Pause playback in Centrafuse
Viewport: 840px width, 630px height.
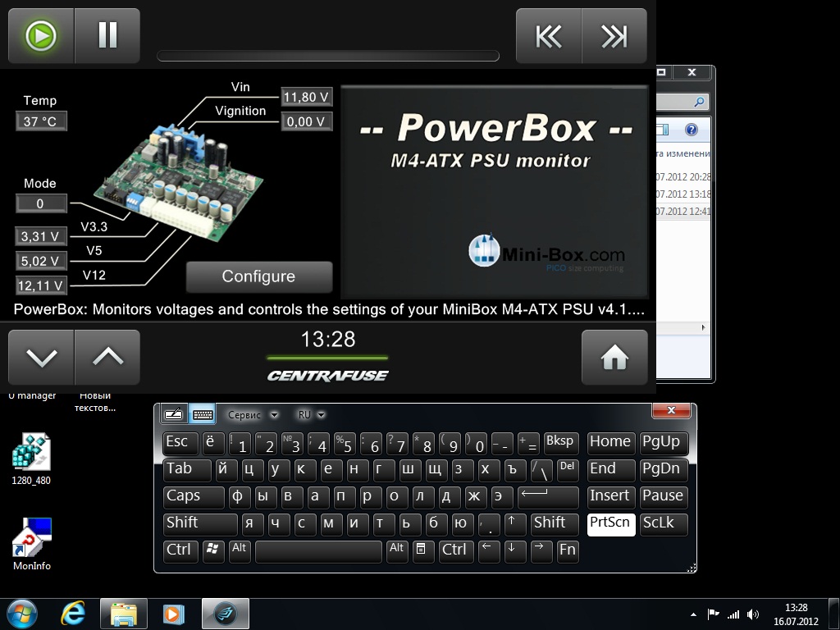coord(107,36)
